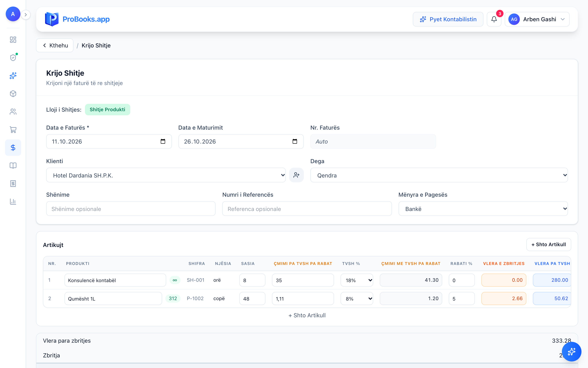This screenshot has height=368, width=588.
Task: Click stock badge 312 on Qumësht 1L
Action: click(173, 298)
